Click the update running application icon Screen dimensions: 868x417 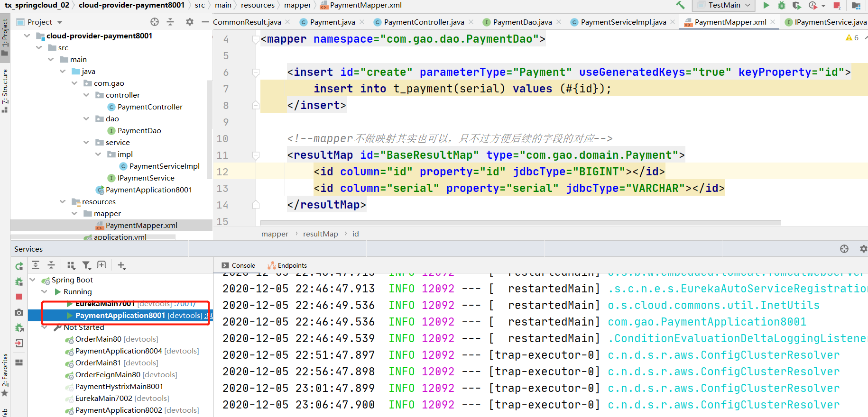pyautogui.click(x=19, y=327)
